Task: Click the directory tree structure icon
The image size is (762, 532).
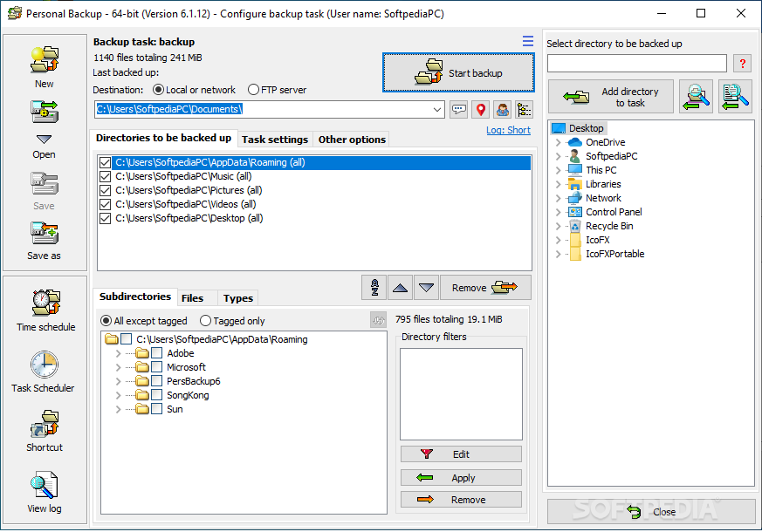Action: [525, 110]
